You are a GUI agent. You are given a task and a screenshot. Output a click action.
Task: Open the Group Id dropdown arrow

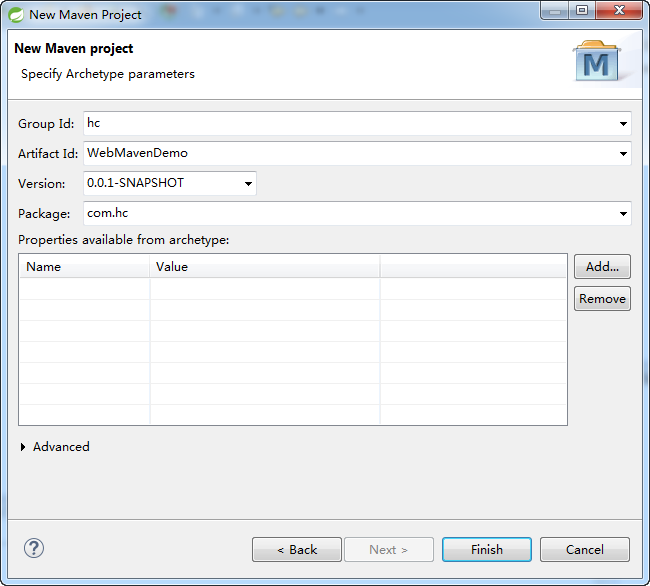pos(623,123)
